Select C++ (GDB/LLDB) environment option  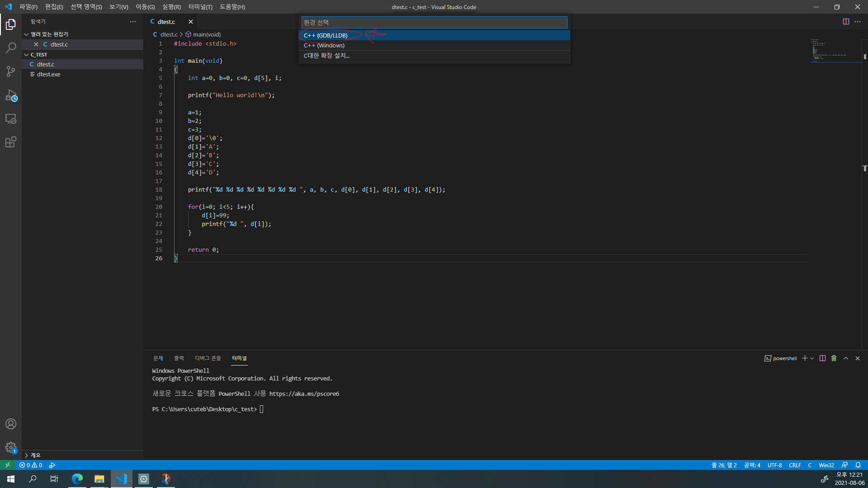coord(325,35)
